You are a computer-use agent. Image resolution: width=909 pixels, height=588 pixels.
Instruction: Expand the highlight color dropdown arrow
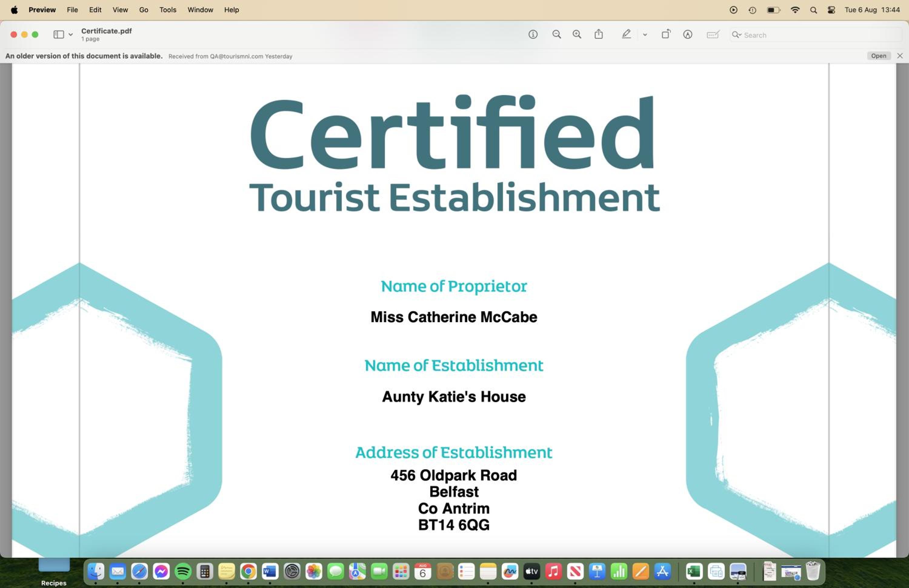[x=645, y=35]
